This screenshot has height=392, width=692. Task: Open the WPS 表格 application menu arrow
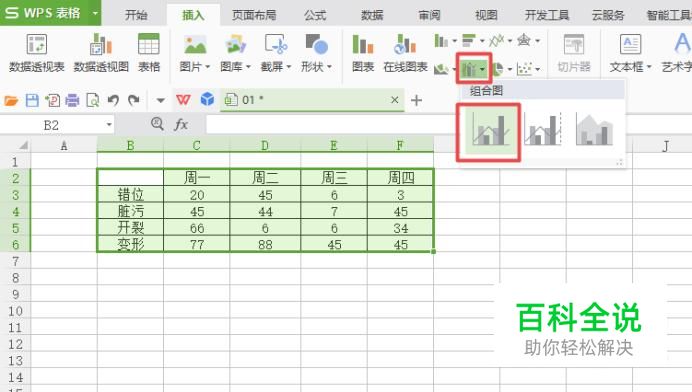pyautogui.click(x=95, y=13)
